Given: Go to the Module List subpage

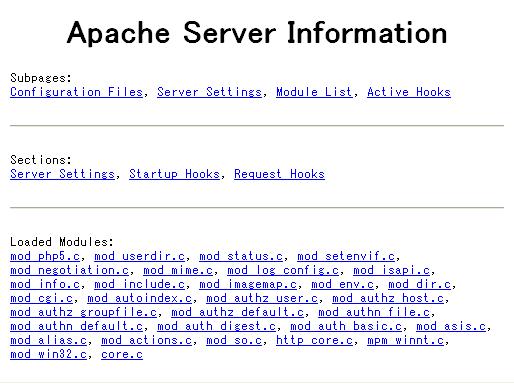Looking at the screenshot, I should click(314, 92).
